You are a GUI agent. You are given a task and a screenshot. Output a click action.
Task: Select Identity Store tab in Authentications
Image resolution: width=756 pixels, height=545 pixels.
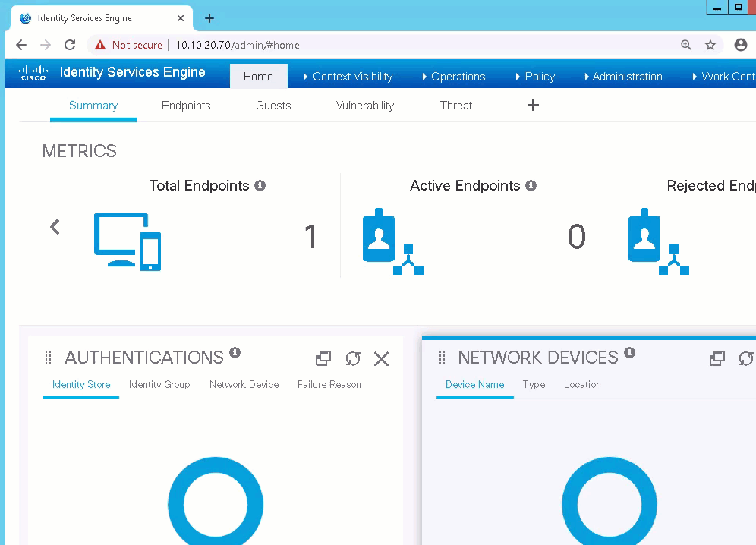(x=81, y=384)
